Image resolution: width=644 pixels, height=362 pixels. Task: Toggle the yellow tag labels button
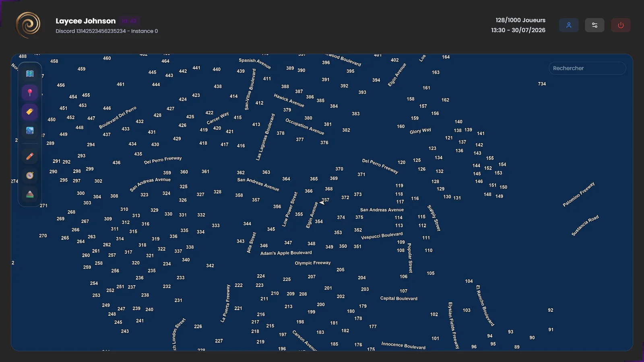30,111
